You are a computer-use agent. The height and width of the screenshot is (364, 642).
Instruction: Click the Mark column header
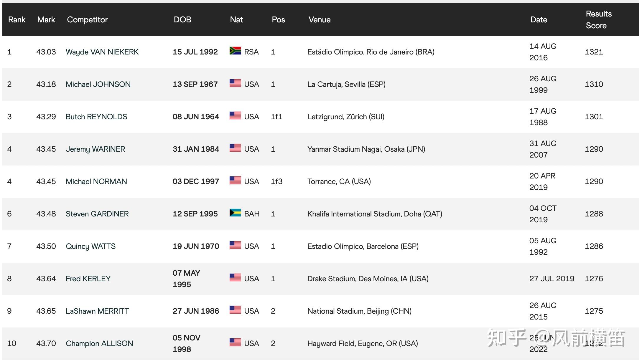coord(46,20)
